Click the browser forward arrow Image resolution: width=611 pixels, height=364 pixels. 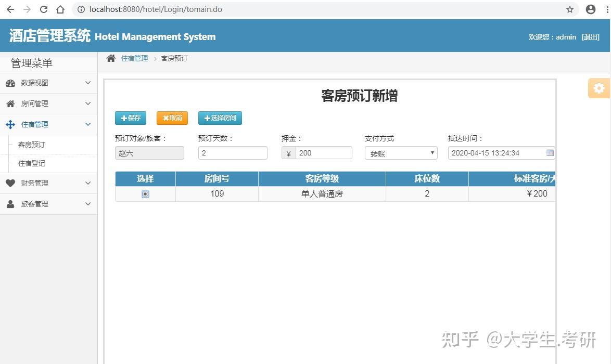pyautogui.click(x=27, y=9)
